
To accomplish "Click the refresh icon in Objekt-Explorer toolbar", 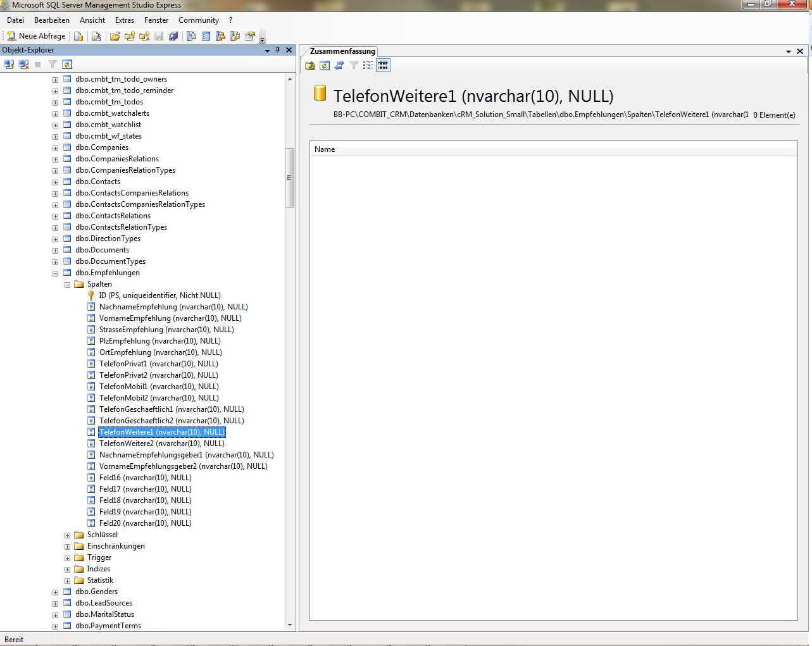I will tap(67, 65).
